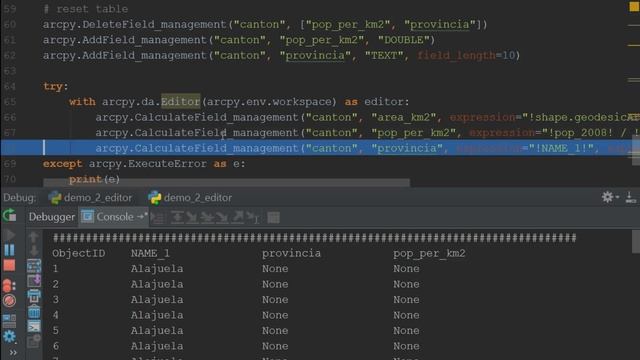
Task: Toggle soft-wrap in the console output
Action: pyautogui.click(x=34, y=266)
